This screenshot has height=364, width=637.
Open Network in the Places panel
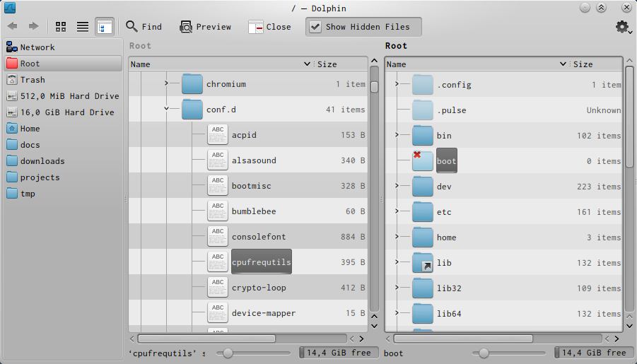point(63,47)
